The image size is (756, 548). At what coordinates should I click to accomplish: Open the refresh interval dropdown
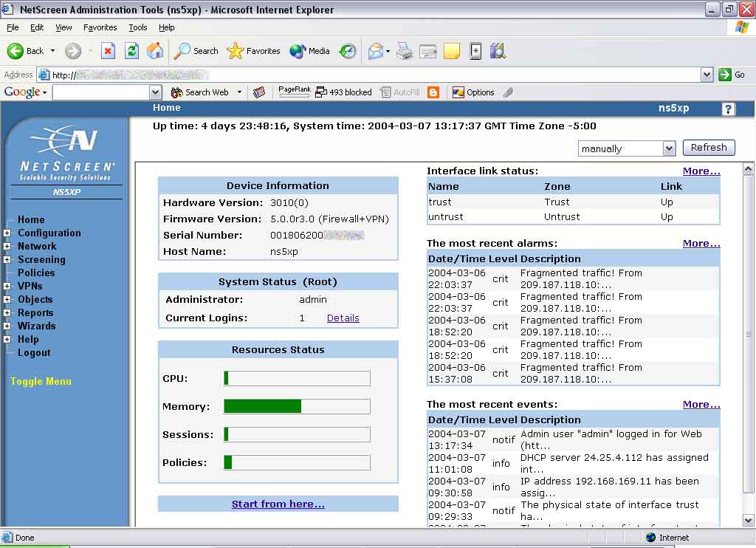669,148
